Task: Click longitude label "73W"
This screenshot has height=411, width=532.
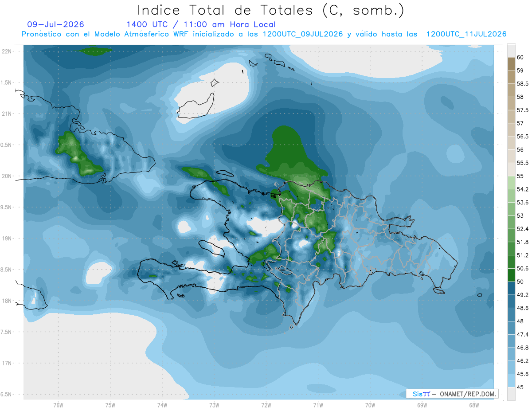Action: tap(214, 405)
